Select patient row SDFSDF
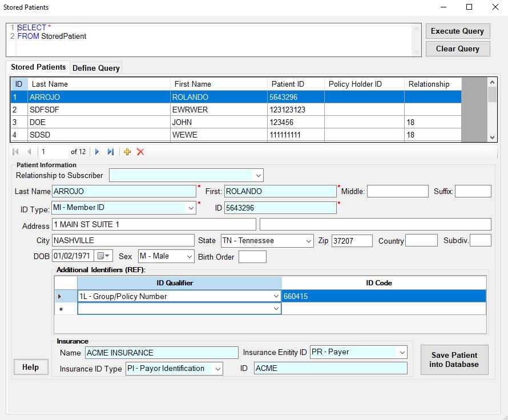The image size is (508, 420). pyautogui.click(x=236, y=110)
